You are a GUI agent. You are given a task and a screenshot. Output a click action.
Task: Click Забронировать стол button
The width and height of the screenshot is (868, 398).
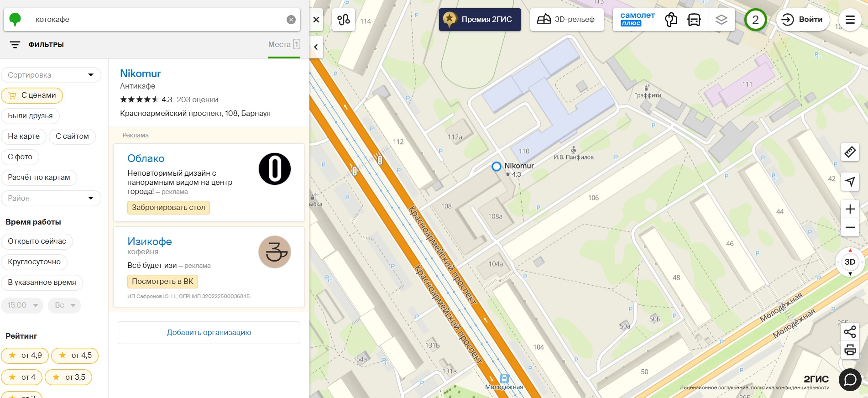pos(168,208)
